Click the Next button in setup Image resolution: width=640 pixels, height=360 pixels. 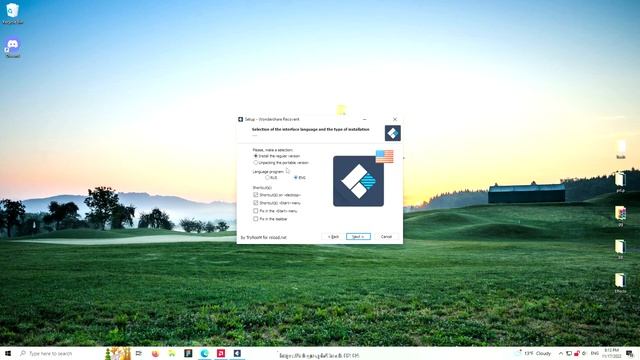(x=358, y=237)
